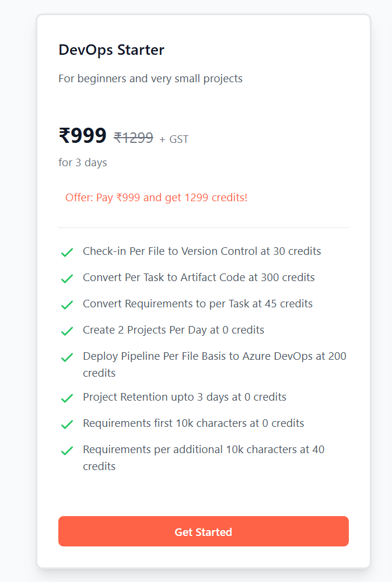Click the orange Offer credits text
392x582 pixels.
pos(156,198)
